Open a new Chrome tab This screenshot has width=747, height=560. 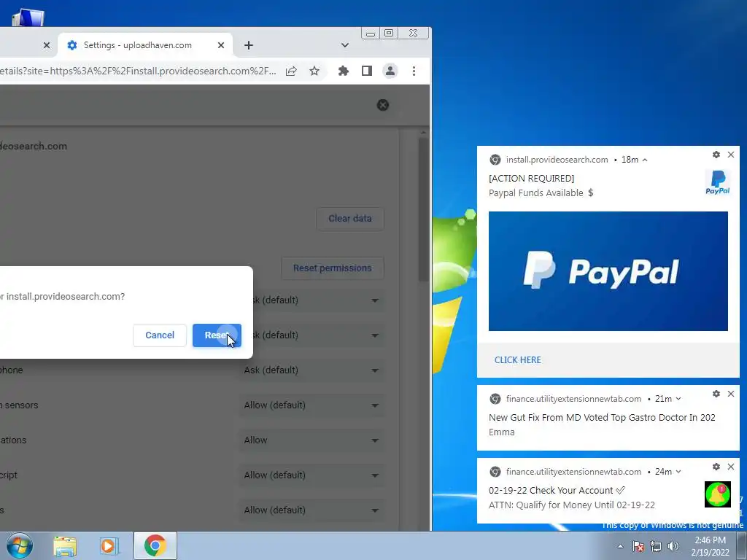pos(249,45)
